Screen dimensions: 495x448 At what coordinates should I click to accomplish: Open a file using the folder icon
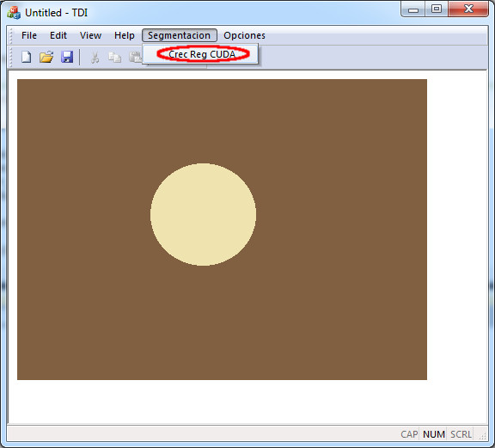click(46, 58)
